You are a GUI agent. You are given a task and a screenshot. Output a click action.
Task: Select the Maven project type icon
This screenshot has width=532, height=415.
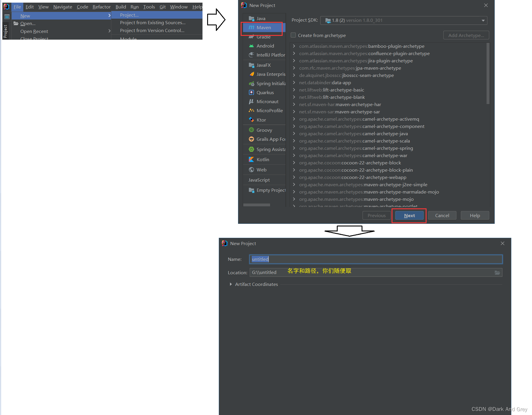(251, 27)
